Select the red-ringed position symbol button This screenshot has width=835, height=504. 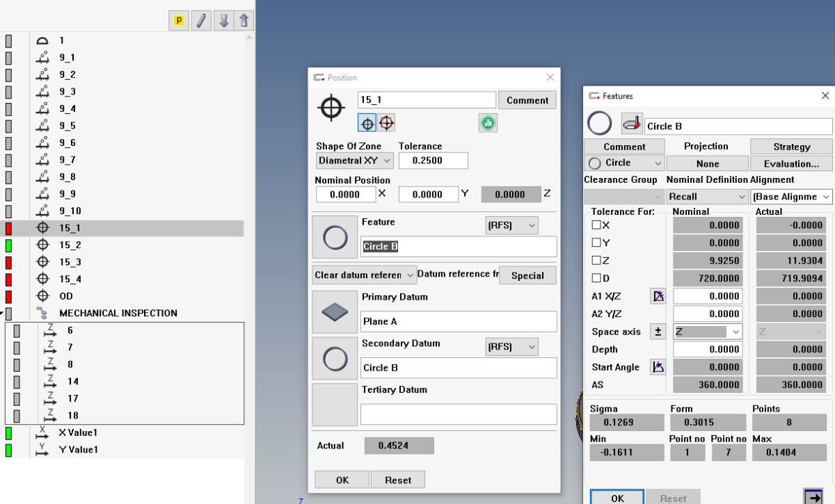pyautogui.click(x=387, y=123)
